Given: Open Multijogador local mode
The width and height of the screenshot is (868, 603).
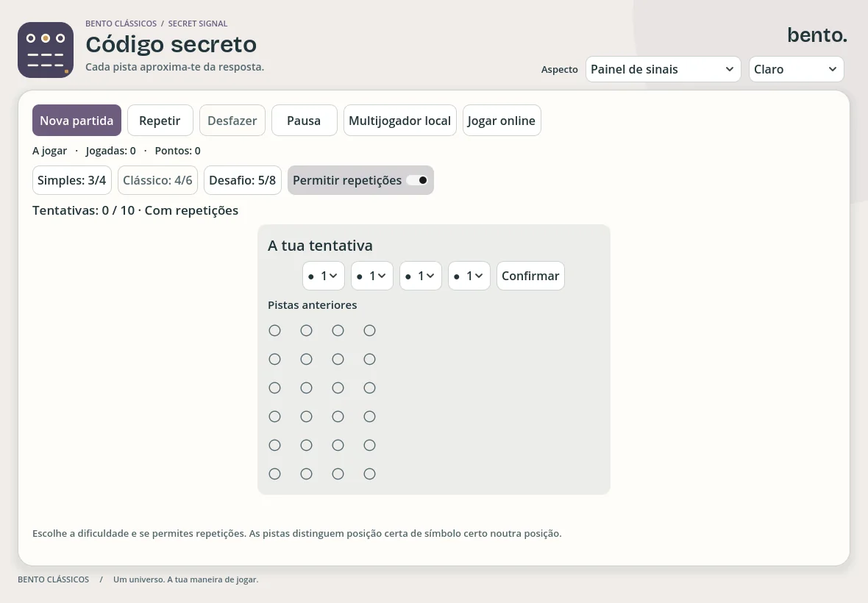Looking at the screenshot, I should [399, 121].
